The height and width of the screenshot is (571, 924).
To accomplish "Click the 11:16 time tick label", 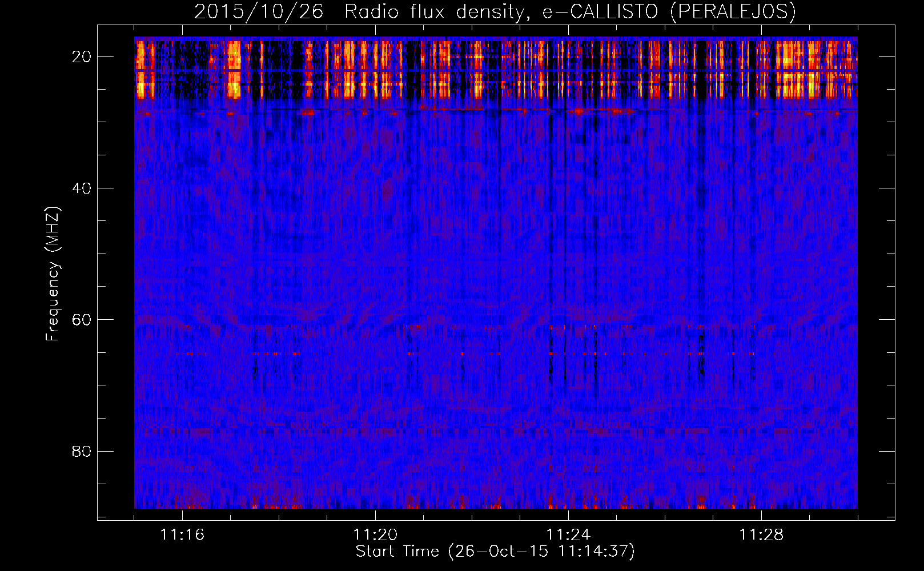I will (x=182, y=535).
